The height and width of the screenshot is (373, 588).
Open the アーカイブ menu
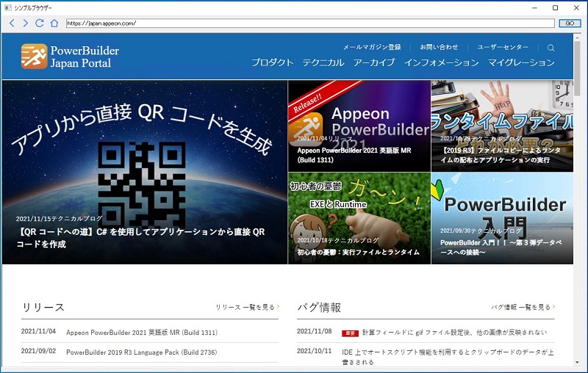click(374, 62)
